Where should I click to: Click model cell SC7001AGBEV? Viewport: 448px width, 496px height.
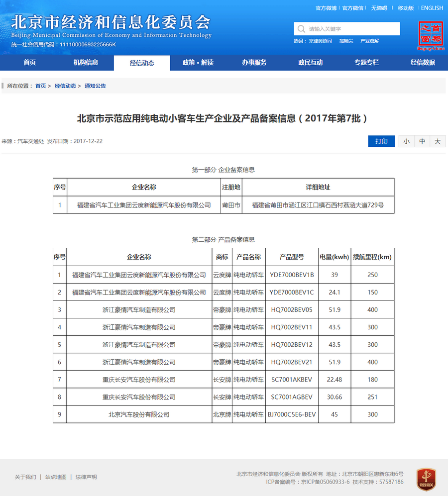pyautogui.click(x=292, y=397)
